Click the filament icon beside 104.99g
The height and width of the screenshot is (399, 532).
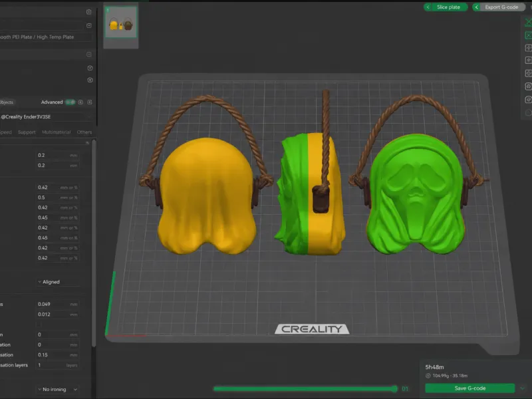428,376
